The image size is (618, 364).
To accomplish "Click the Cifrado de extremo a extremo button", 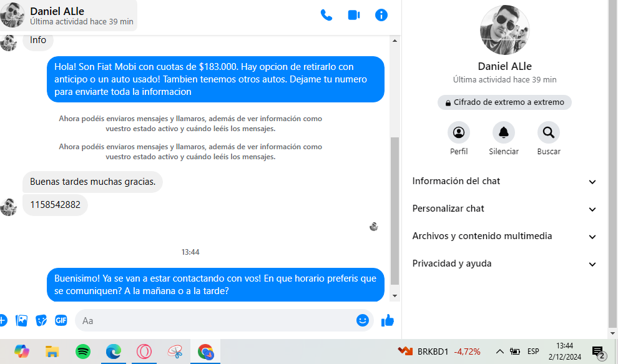I will pos(504,102).
